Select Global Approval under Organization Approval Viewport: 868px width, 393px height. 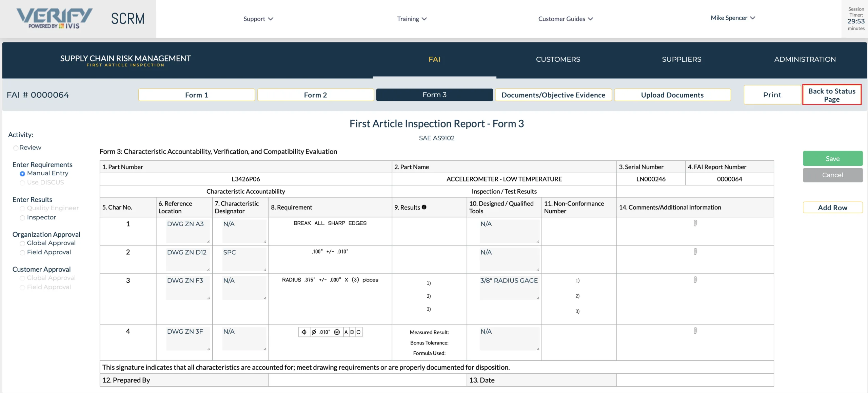coord(22,243)
